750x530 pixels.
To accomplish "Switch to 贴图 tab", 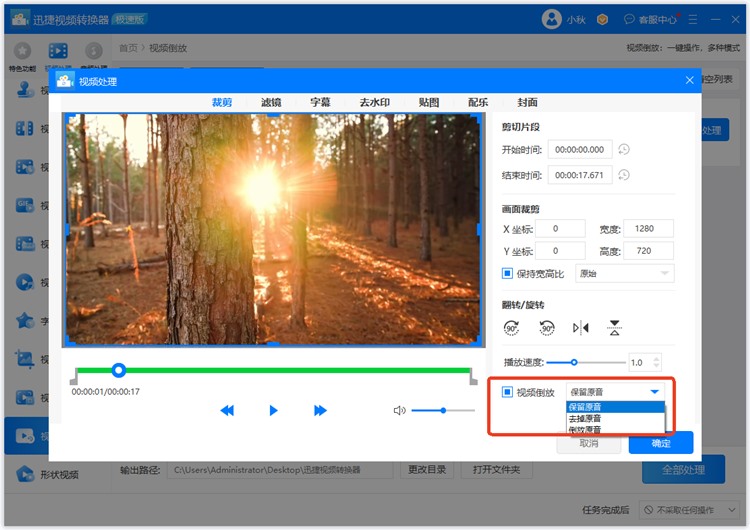I will point(429,102).
